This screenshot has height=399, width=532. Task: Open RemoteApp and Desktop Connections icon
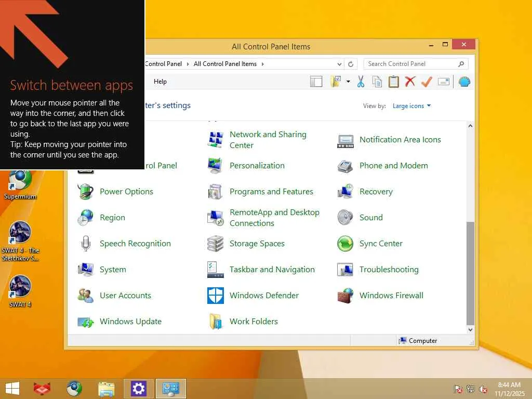(216, 218)
